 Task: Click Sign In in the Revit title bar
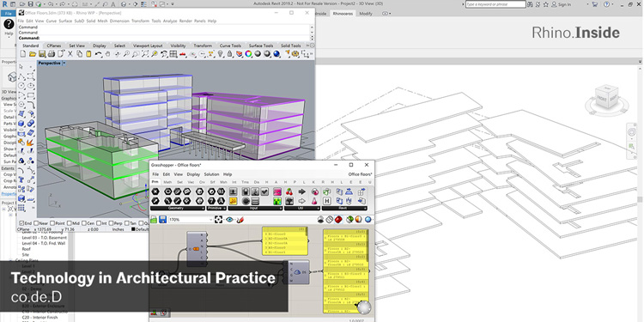[x=564, y=4]
